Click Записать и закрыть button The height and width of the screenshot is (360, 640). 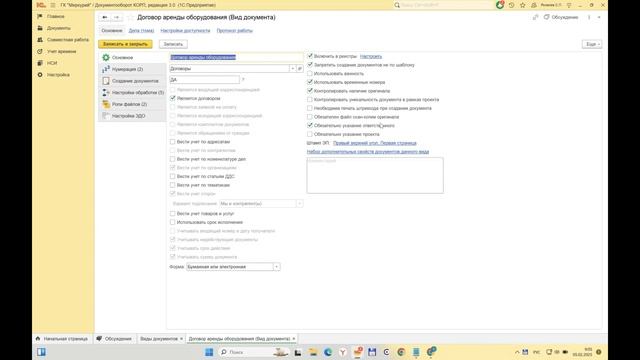125,44
